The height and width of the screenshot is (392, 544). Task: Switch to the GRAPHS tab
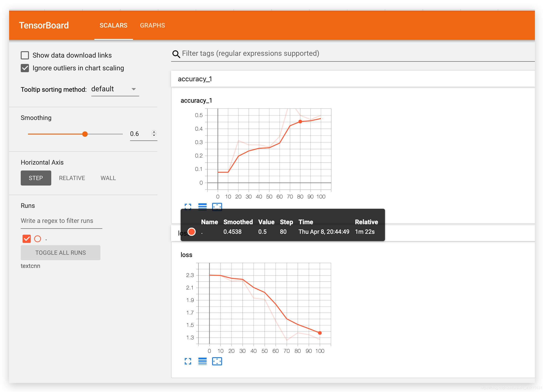click(152, 25)
